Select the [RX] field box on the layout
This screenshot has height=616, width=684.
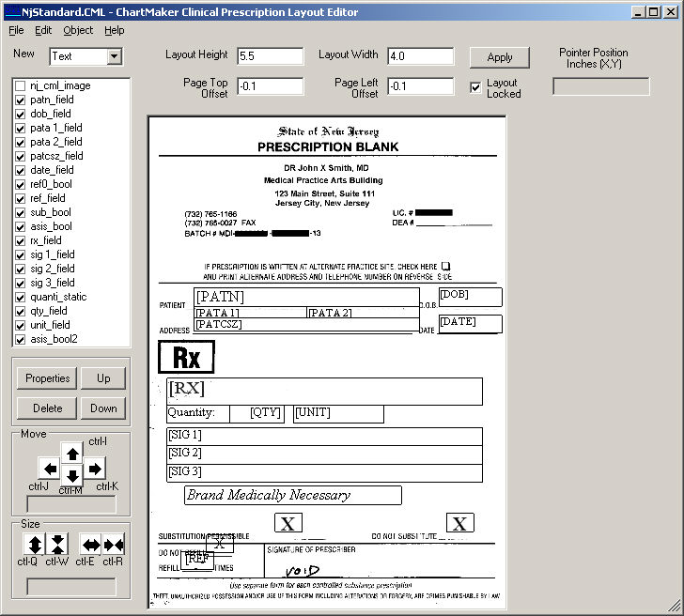pos(324,392)
